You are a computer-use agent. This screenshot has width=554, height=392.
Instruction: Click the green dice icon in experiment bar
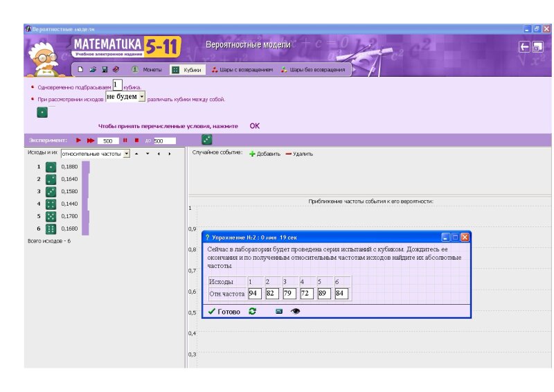pyautogui.click(x=207, y=140)
